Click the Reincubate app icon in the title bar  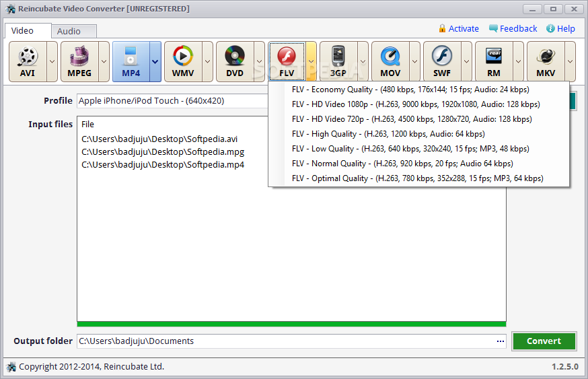(11, 9)
